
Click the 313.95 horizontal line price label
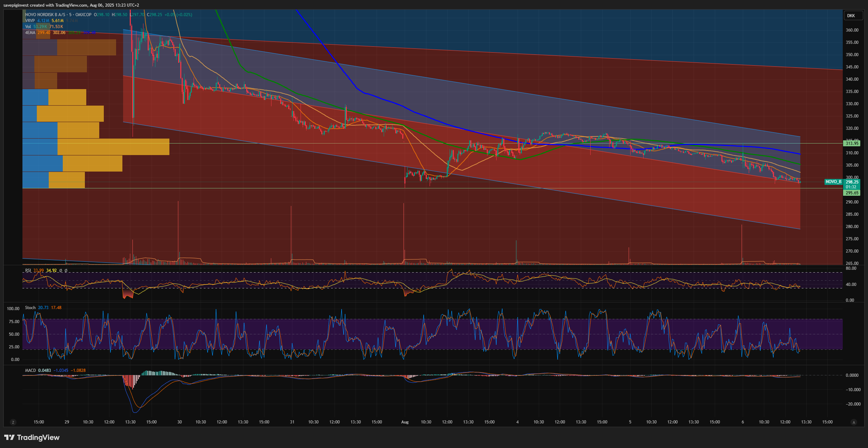[852, 143]
